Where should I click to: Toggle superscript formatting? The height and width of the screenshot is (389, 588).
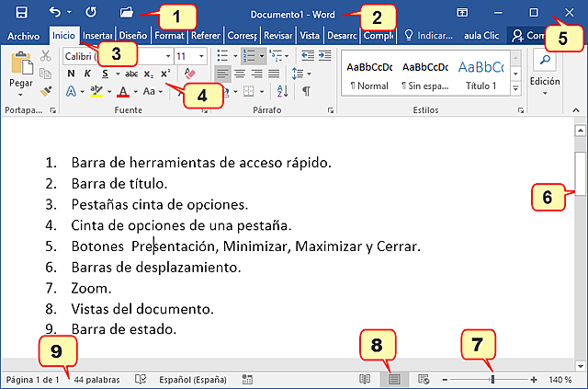tap(165, 74)
